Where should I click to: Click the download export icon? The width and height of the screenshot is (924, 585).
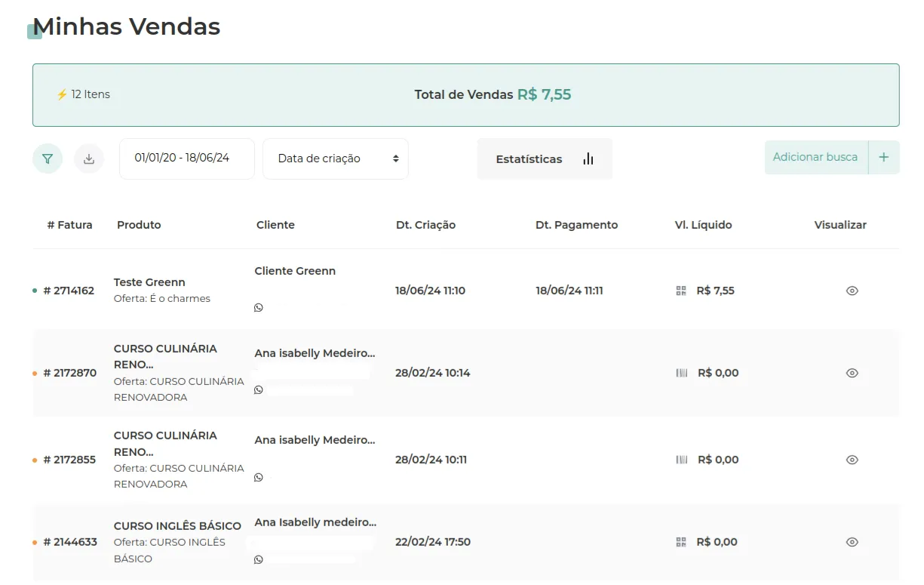point(89,159)
